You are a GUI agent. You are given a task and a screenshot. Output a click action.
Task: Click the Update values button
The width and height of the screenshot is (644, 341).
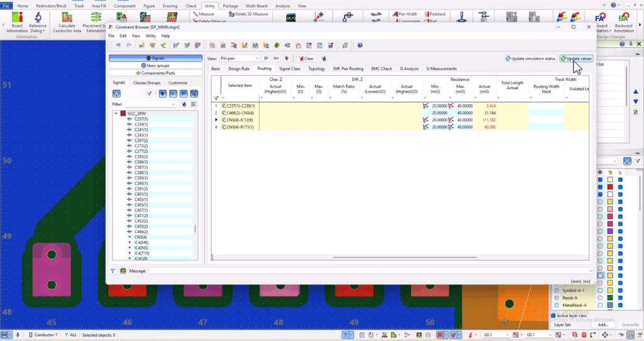tap(576, 58)
